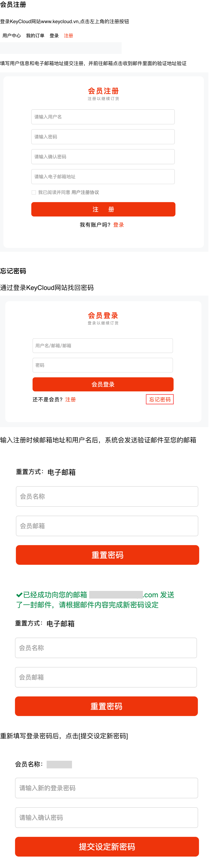Click the 密码 field in login form

103,365
